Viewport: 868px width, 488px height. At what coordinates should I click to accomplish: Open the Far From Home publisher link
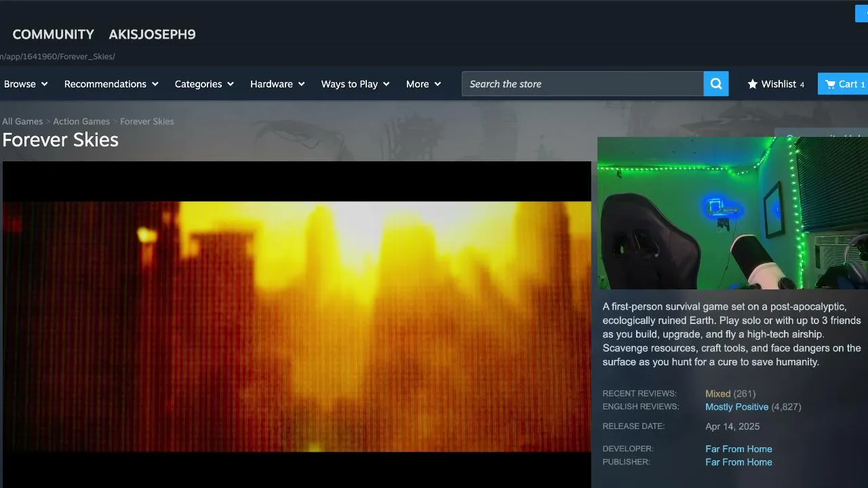coord(738,462)
